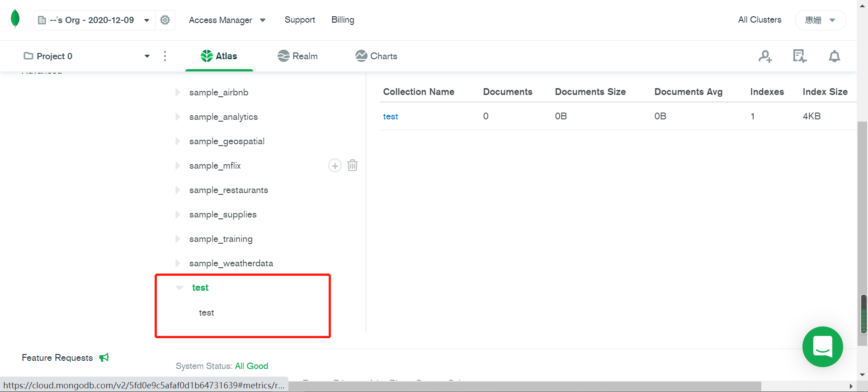Click the Realm icon

point(283,56)
